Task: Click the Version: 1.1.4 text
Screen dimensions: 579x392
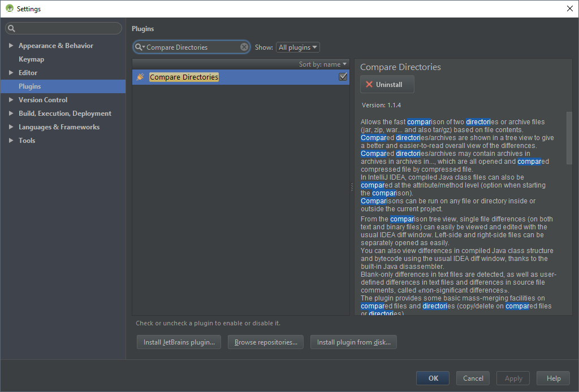Action: click(381, 105)
